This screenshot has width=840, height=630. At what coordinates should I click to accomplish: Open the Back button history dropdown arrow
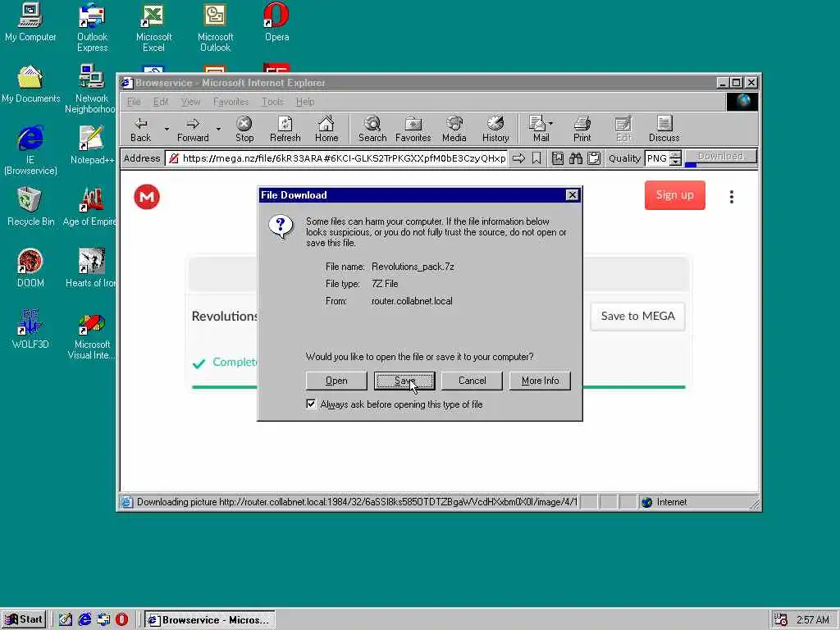point(167,129)
